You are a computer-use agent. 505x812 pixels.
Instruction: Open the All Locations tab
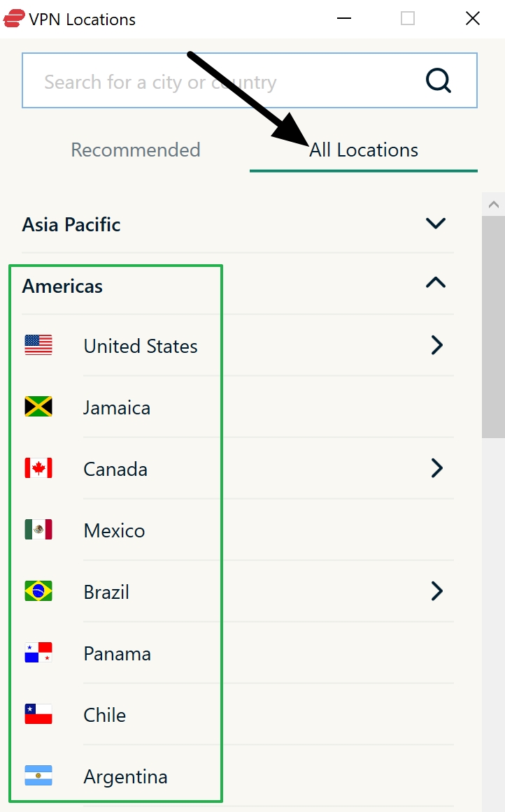[364, 150]
